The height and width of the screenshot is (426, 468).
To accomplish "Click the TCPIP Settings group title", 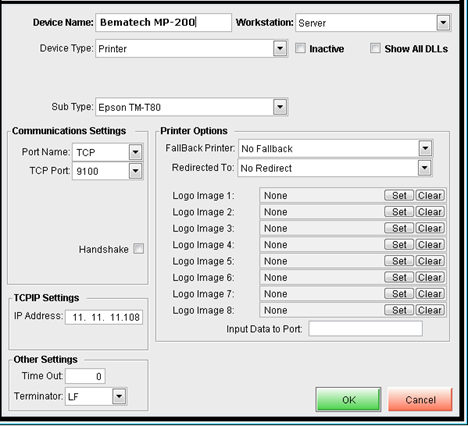I will [46, 298].
